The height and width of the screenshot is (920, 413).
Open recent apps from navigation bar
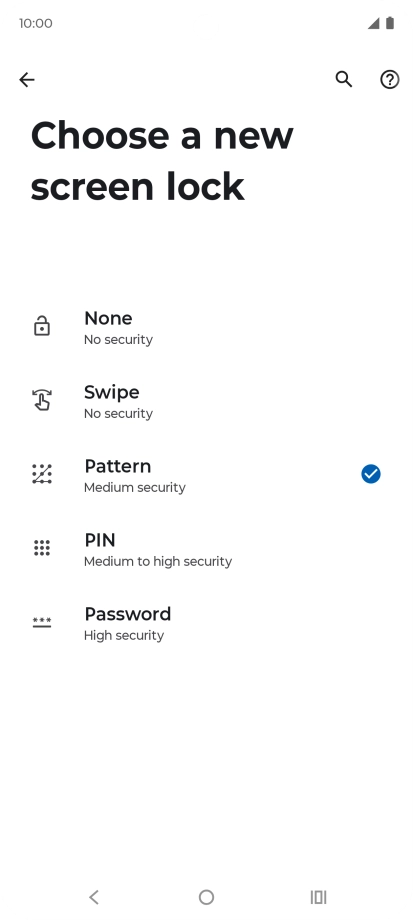point(319,897)
